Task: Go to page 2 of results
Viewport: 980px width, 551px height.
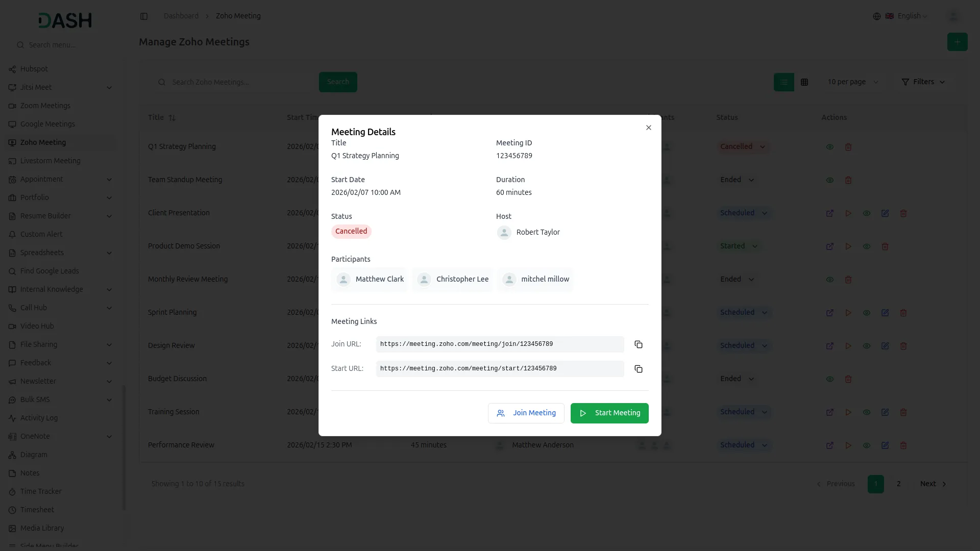Action: pyautogui.click(x=899, y=484)
